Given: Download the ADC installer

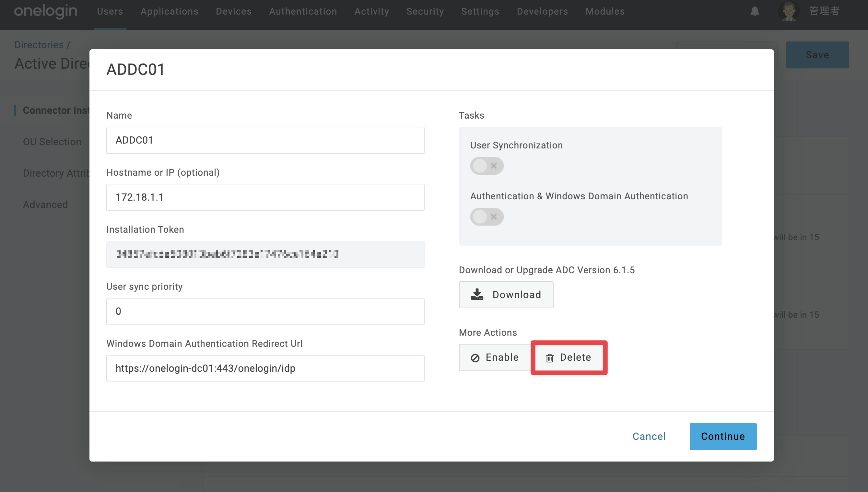Looking at the screenshot, I should click(506, 295).
